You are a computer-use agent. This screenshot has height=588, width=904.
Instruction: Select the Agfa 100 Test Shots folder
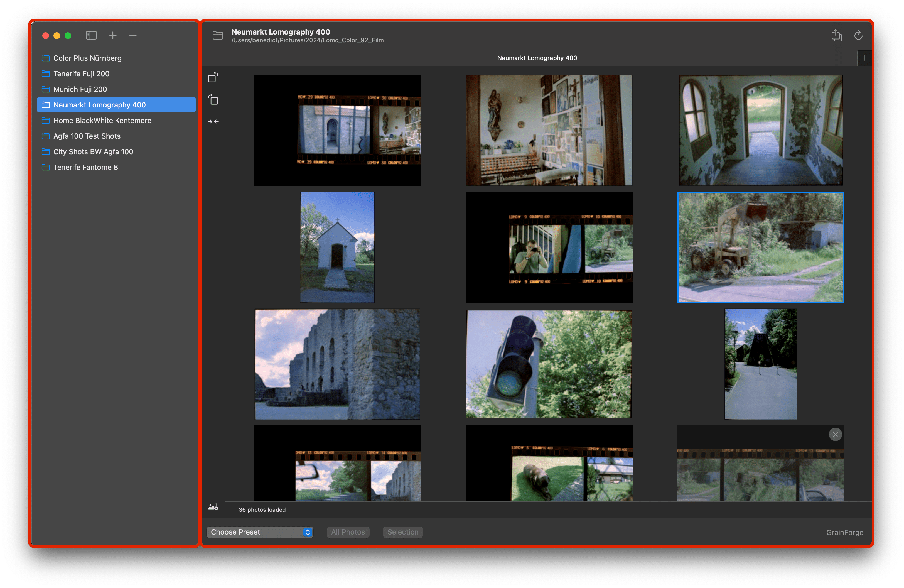(87, 136)
